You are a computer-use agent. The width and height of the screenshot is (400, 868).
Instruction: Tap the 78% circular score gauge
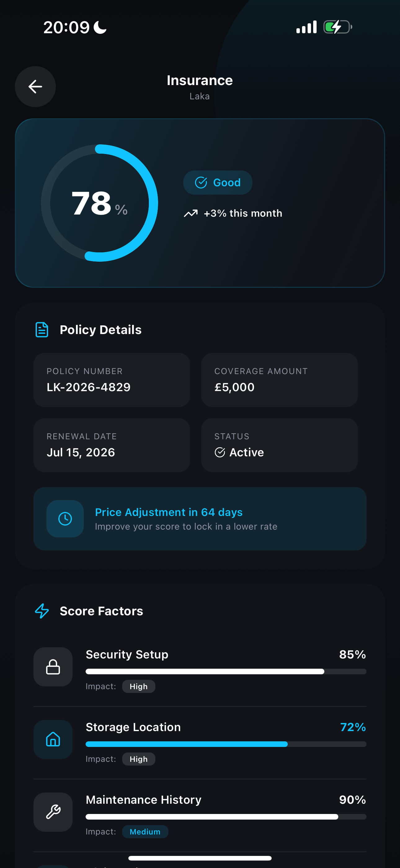point(100,203)
